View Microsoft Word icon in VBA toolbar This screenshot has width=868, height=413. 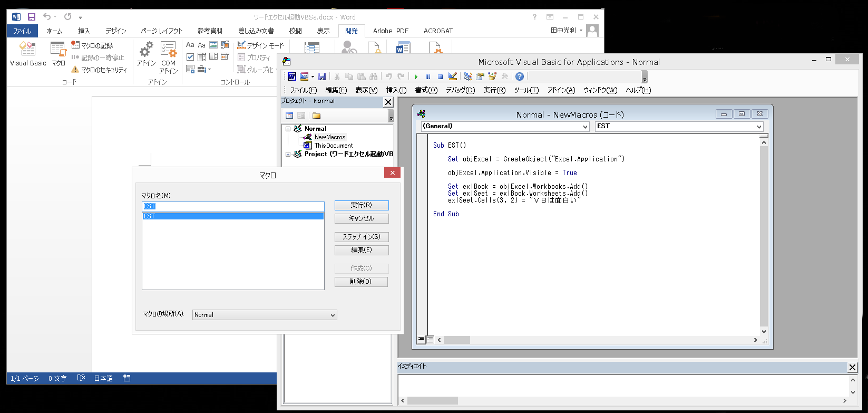[x=291, y=76]
